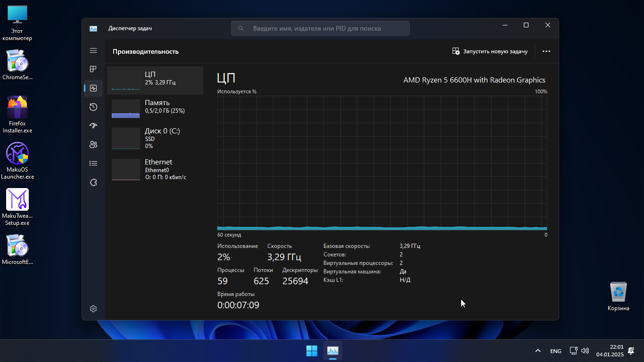644x362 pixels.
Task: Click the Производительность page heading
Action: pyautogui.click(x=146, y=51)
